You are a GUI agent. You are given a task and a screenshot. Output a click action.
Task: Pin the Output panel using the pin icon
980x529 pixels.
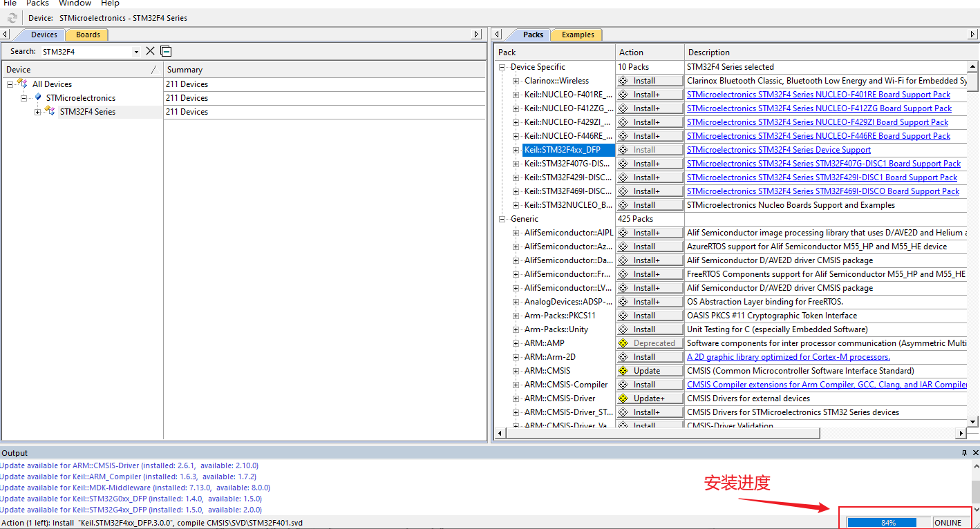(964, 453)
